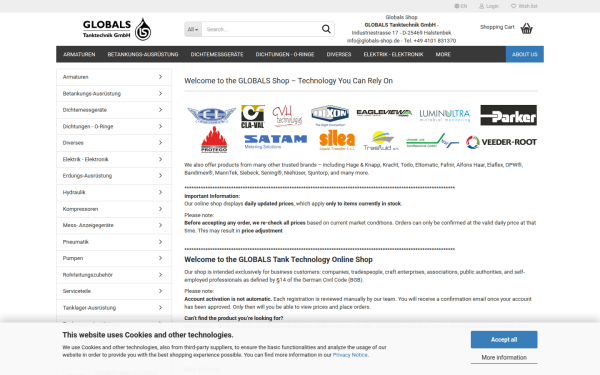Expand Kompressoren sidebar chevron

pos(160,209)
